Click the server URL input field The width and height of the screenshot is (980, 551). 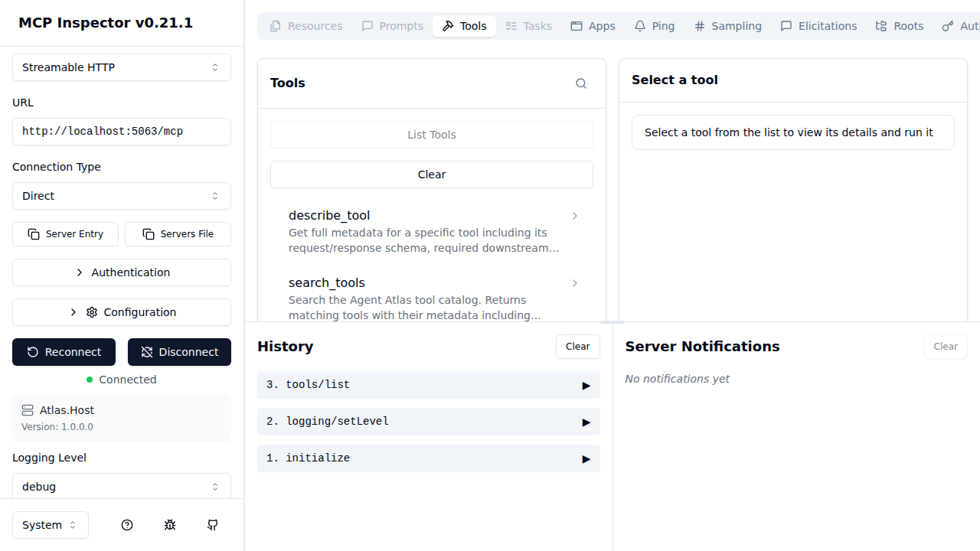[121, 131]
